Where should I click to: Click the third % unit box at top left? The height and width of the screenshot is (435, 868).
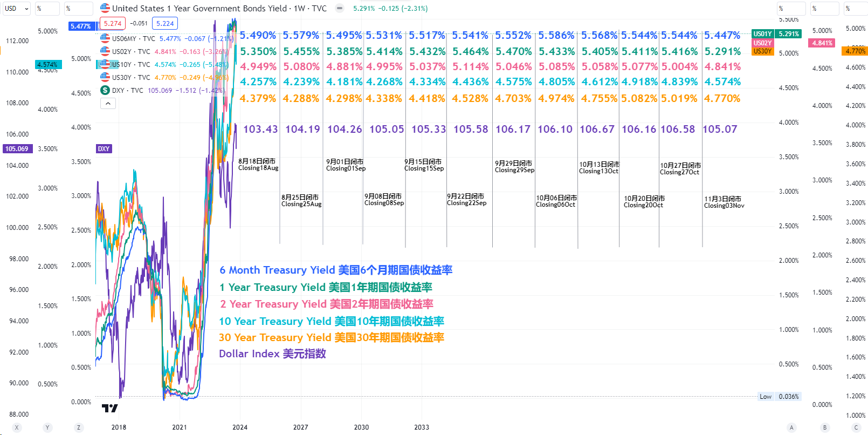pos(78,9)
